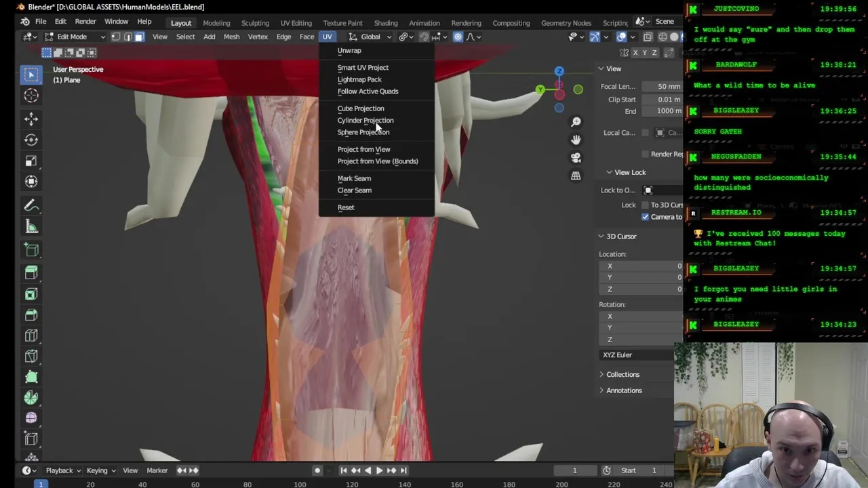
Task: Select the Smooth tool
Action: click(x=31, y=419)
